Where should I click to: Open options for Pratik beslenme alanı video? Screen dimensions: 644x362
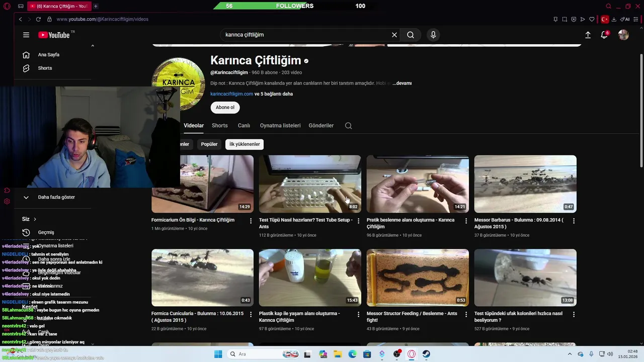click(466, 221)
